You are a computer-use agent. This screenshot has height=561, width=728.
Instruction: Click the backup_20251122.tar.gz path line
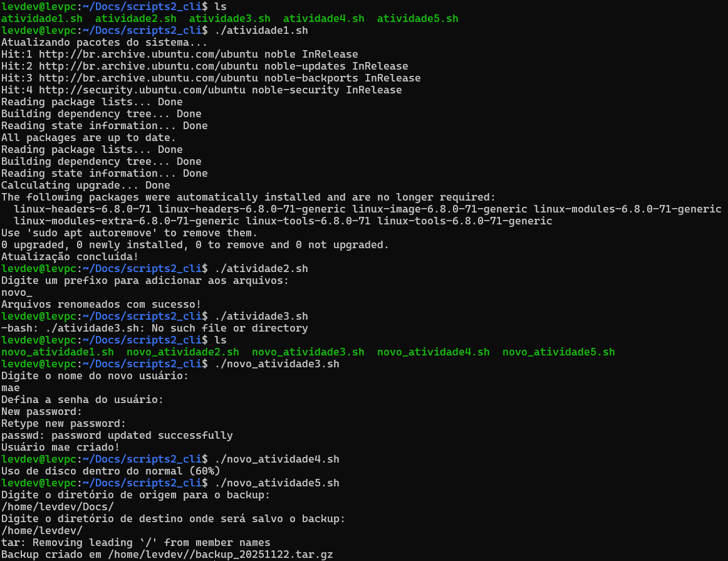point(167,555)
